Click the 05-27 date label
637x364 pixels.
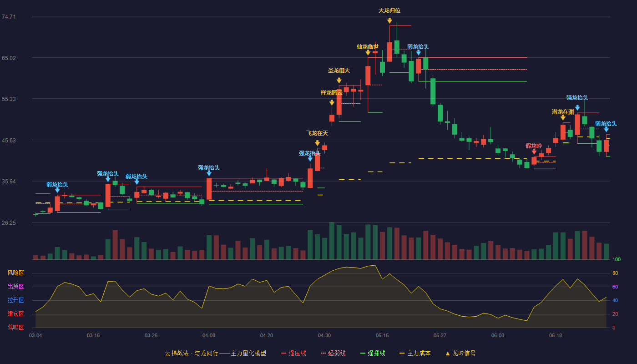pyautogui.click(x=440, y=335)
